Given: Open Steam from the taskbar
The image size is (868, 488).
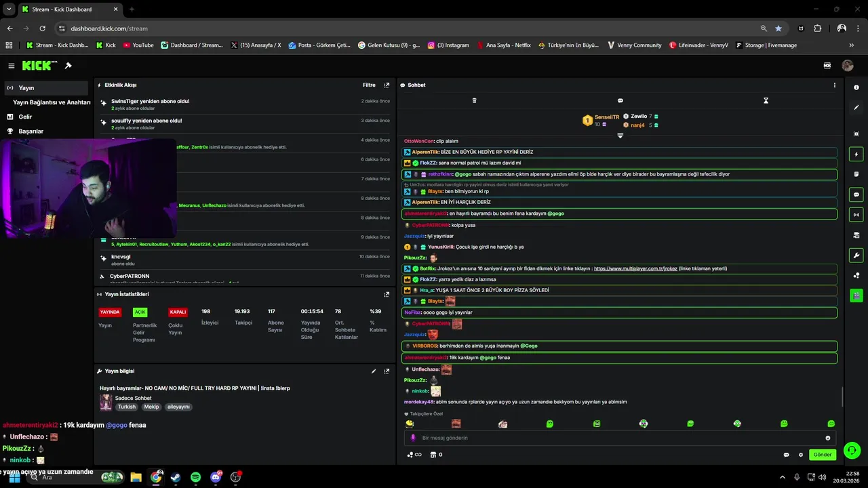Looking at the screenshot, I should tap(176, 477).
